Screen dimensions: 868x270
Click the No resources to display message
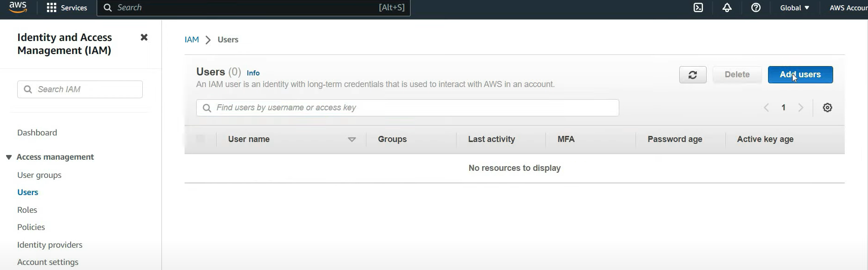515,168
